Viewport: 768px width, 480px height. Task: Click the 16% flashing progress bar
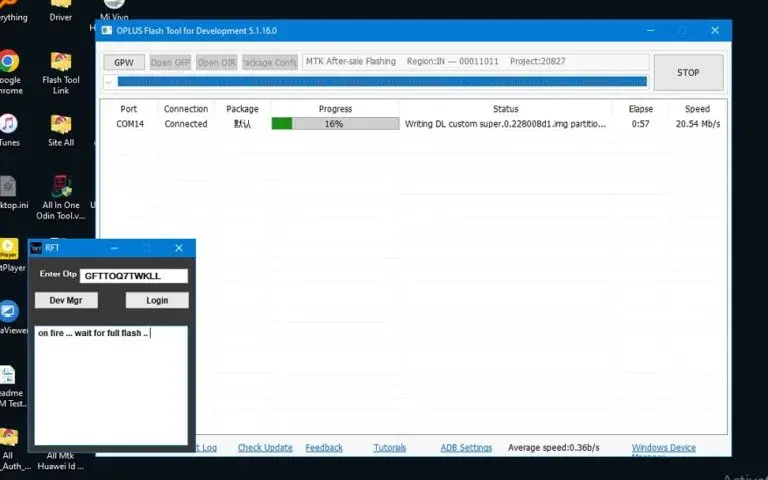point(335,124)
